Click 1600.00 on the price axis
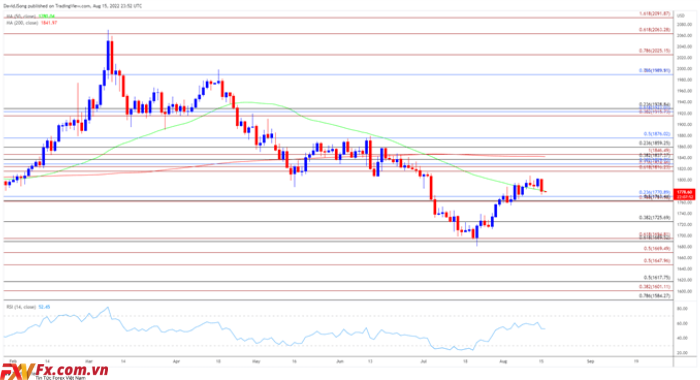 684,292
